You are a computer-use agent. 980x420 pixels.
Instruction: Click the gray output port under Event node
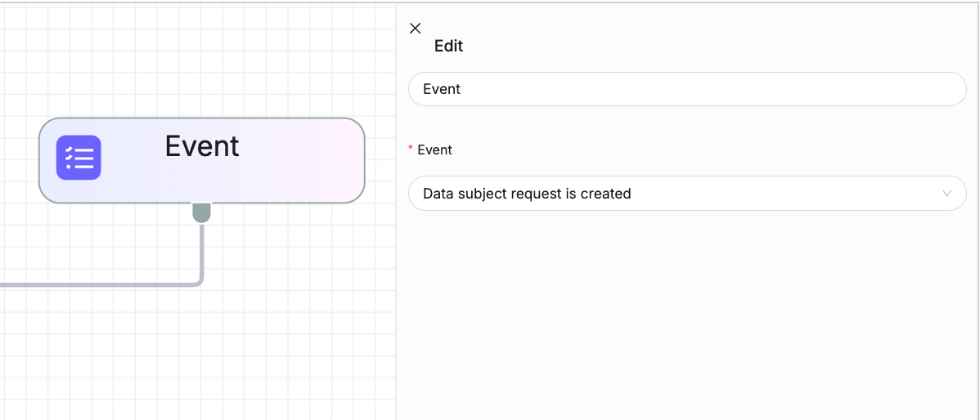coord(201,212)
